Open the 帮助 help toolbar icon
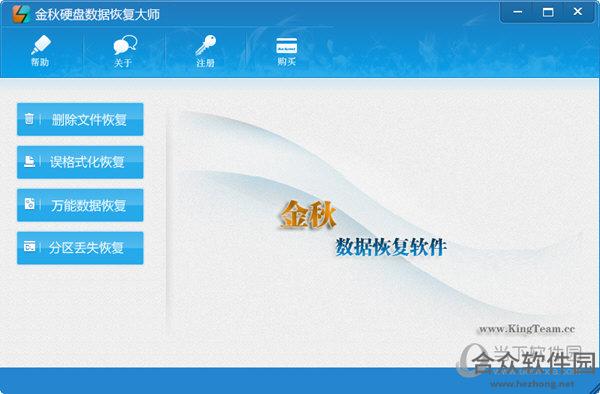The height and width of the screenshot is (394, 600). 41,50
